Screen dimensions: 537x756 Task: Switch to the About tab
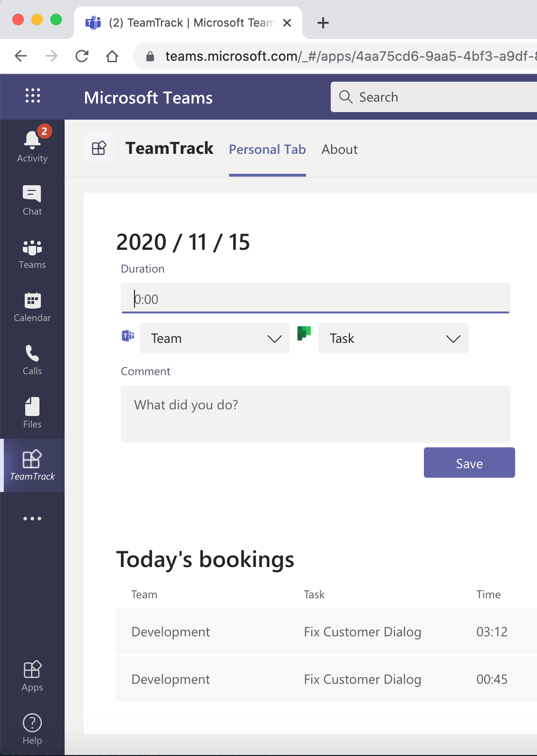(339, 150)
